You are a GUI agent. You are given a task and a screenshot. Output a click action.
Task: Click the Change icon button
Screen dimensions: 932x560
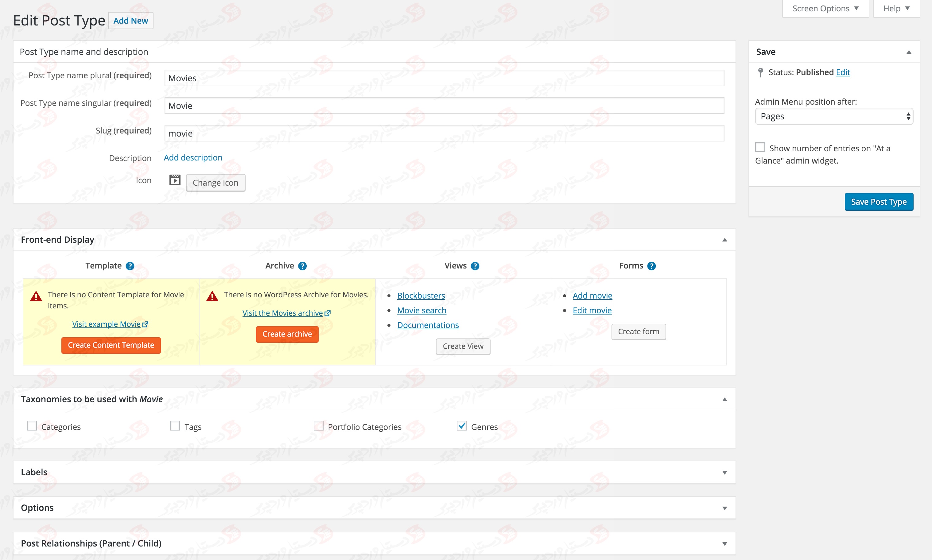[216, 182]
